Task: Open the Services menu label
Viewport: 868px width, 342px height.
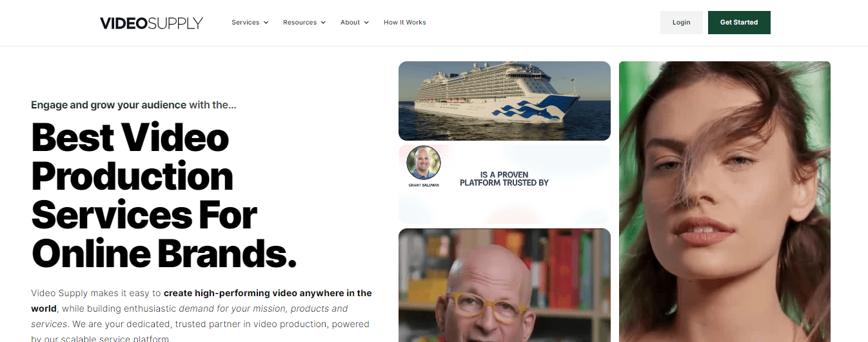Action: pos(245,23)
